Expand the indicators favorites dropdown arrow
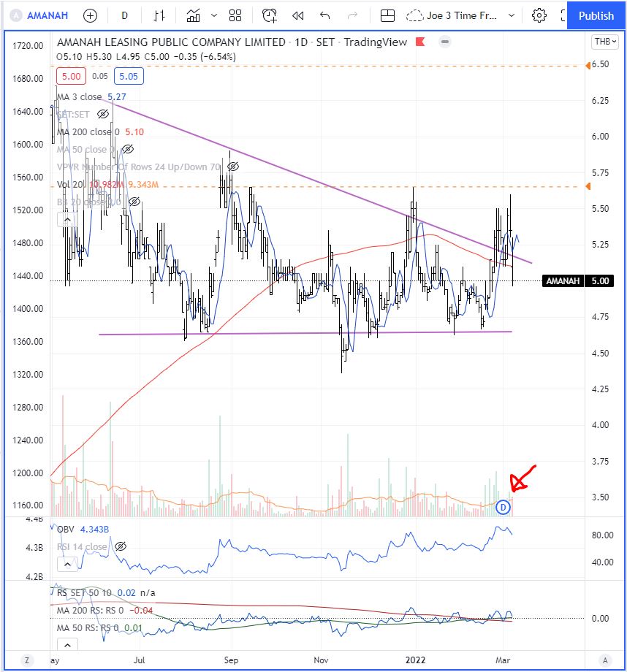 (x=214, y=16)
